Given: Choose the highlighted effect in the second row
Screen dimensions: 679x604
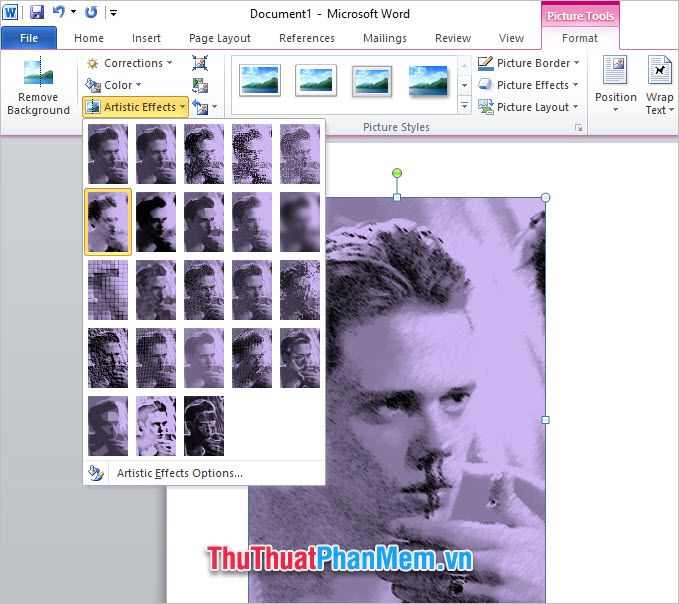Looking at the screenshot, I should point(108,221).
